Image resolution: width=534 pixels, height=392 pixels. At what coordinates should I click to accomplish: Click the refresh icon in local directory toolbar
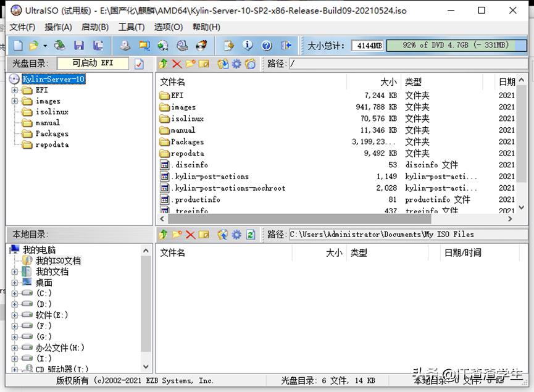[251, 235]
